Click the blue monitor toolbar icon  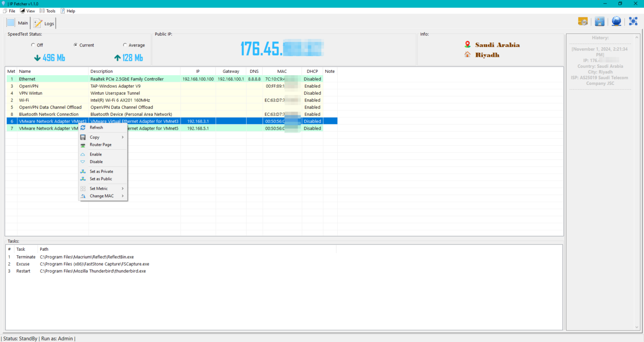pyautogui.click(x=600, y=21)
